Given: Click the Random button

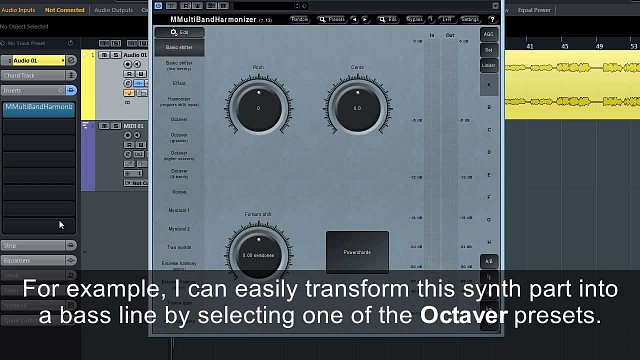Looking at the screenshot, I should [x=300, y=19].
